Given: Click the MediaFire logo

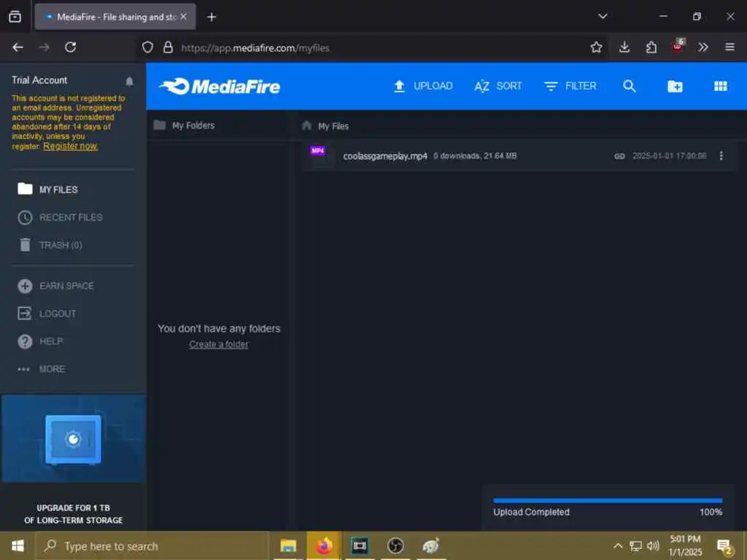Looking at the screenshot, I should click(x=220, y=86).
